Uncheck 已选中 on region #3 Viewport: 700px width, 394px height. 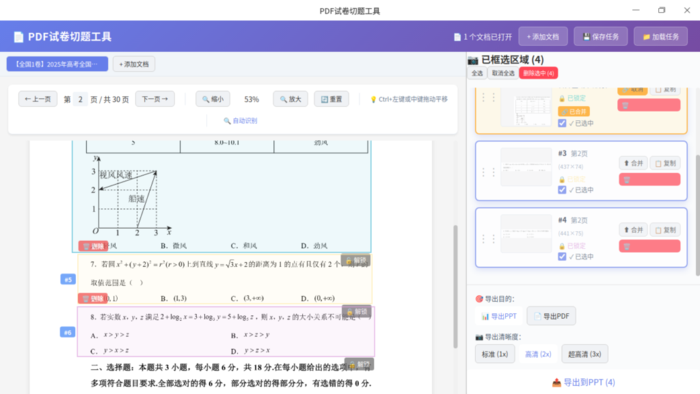562,190
